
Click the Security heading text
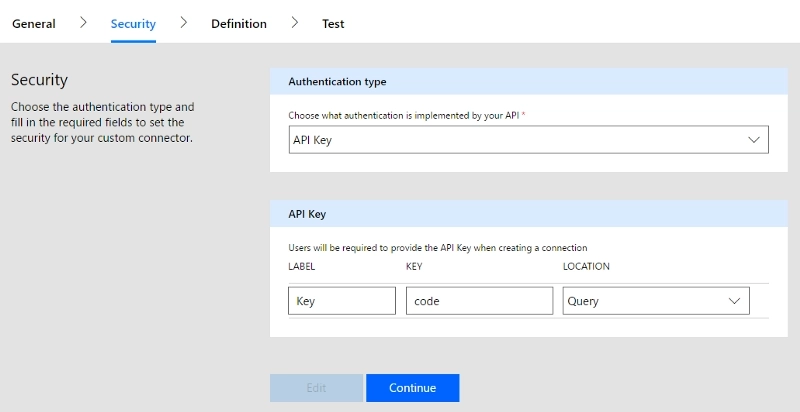[39, 80]
